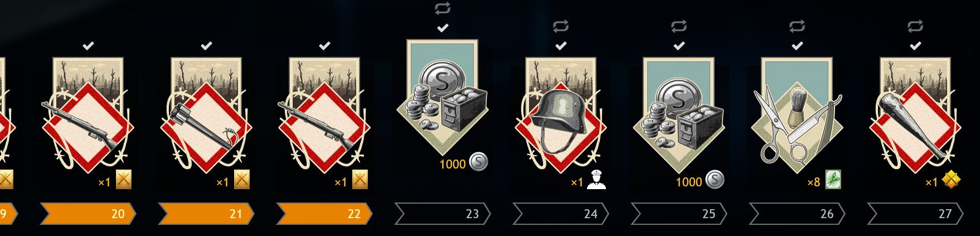The image size is (980, 236).
Task: Select the level 26 progress marker
Action: click(x=797, y=214)
